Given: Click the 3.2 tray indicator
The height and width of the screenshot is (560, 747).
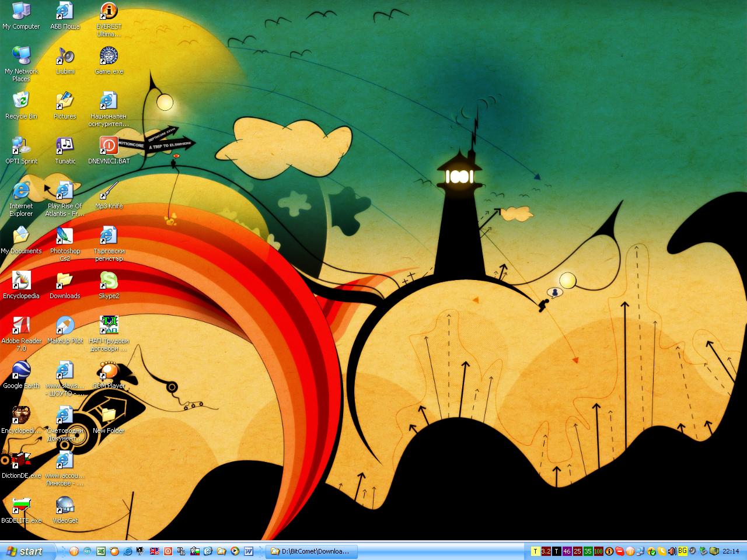Looking at the screenshot, I should (546, 551).
